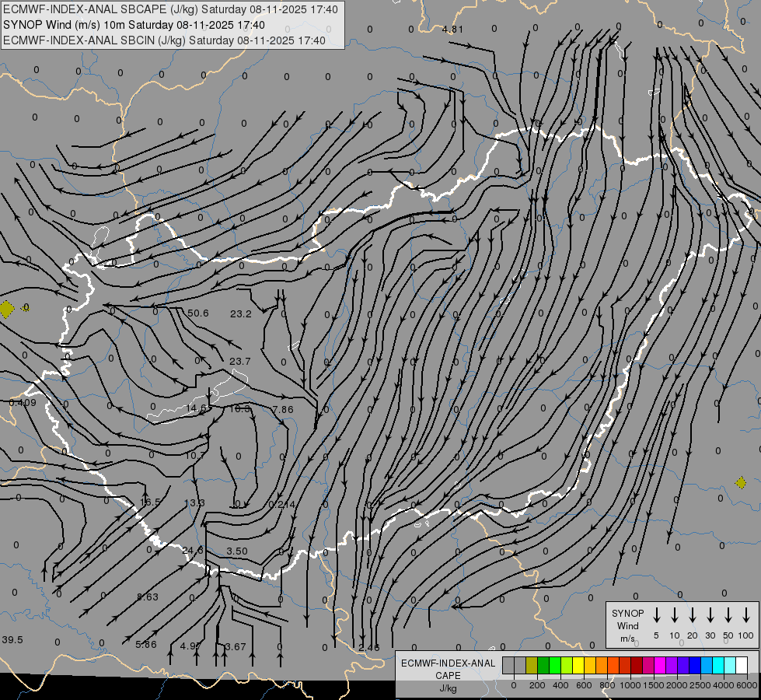
Task: Click the SBCAPE title line in header box
Action: click(170, 9)
